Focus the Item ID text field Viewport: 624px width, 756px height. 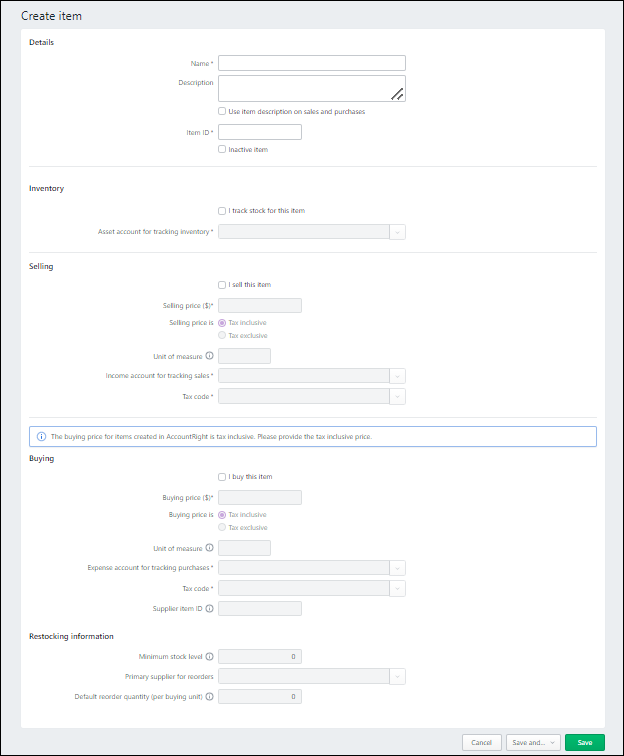pyautogui.click(x=259, y=132)
